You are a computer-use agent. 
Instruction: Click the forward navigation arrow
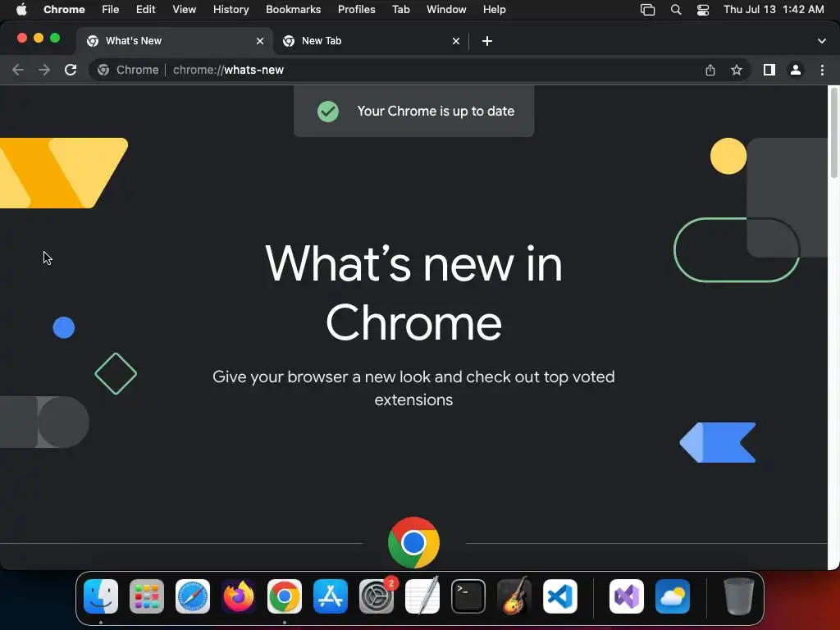pyautogui.click(x=44, y=71)
